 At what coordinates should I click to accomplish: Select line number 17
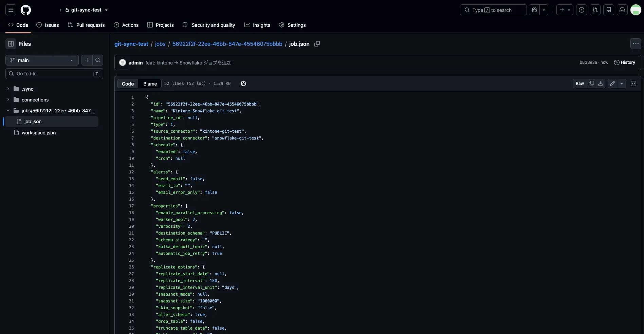tap(131, 206)
